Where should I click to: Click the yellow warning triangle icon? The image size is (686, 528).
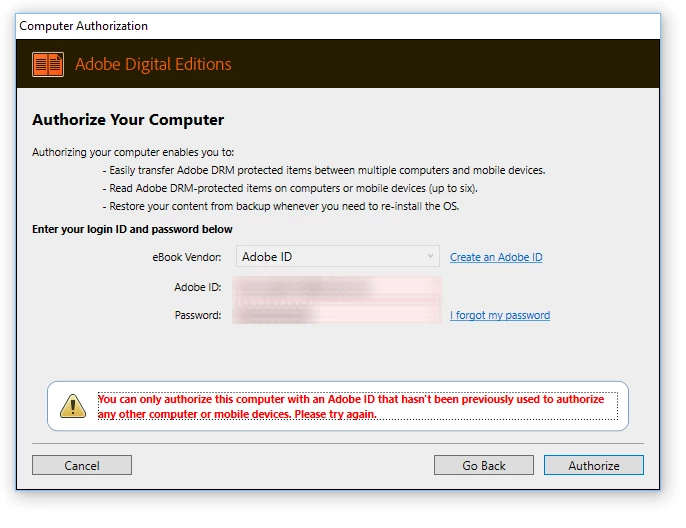point(73,406)
